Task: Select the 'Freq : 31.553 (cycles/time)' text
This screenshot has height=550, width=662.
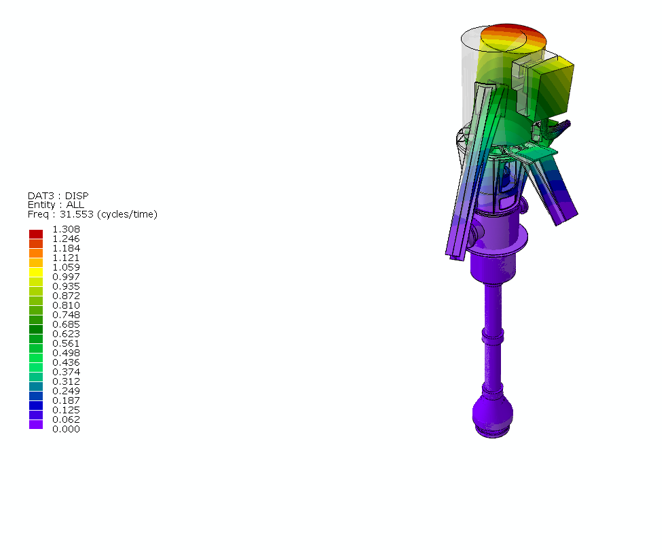Action: (92, 214)
